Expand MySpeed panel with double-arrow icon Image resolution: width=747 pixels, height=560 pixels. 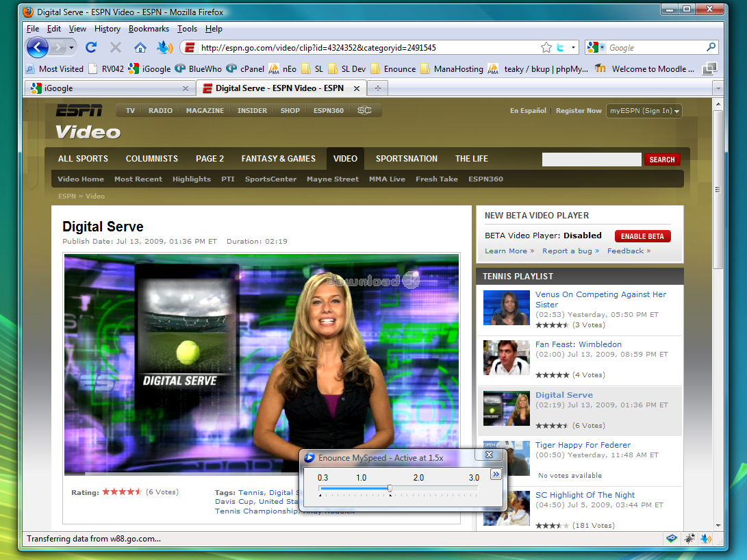coord(496,474)
